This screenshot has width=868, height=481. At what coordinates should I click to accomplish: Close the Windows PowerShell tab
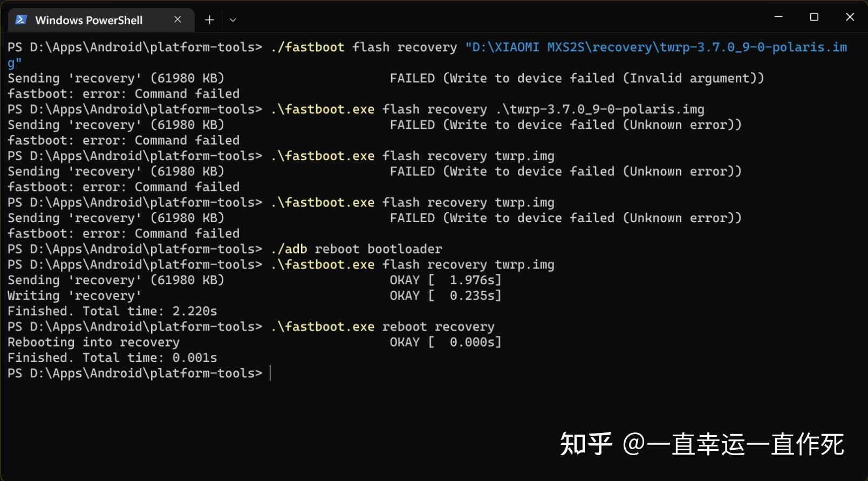point(177,19)
